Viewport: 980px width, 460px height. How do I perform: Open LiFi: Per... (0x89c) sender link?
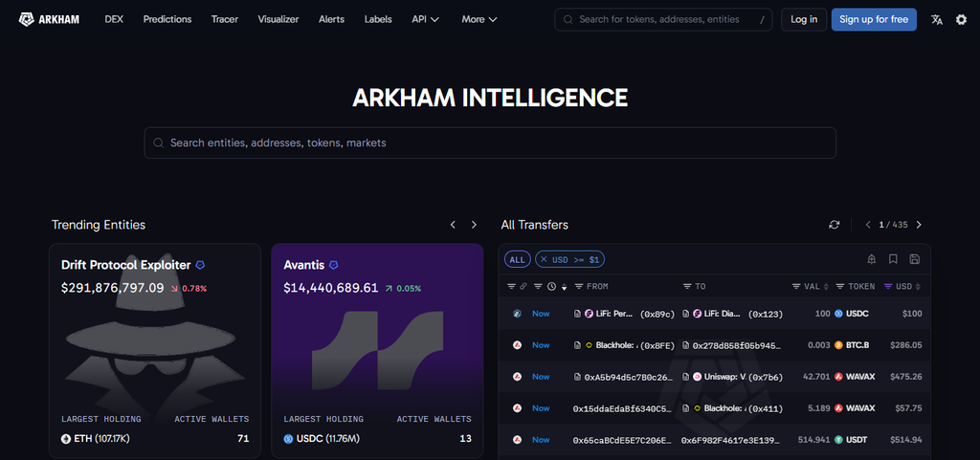pos(624,314)
